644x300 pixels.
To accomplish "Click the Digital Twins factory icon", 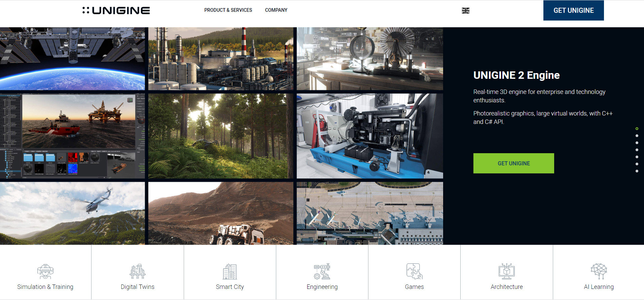I will coord(138,271).
